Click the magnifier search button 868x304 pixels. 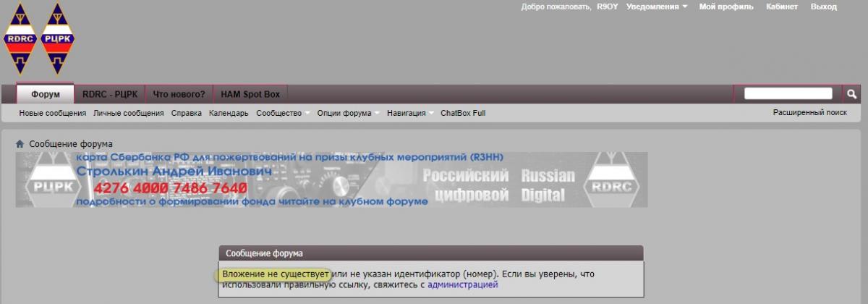[851, 94]
